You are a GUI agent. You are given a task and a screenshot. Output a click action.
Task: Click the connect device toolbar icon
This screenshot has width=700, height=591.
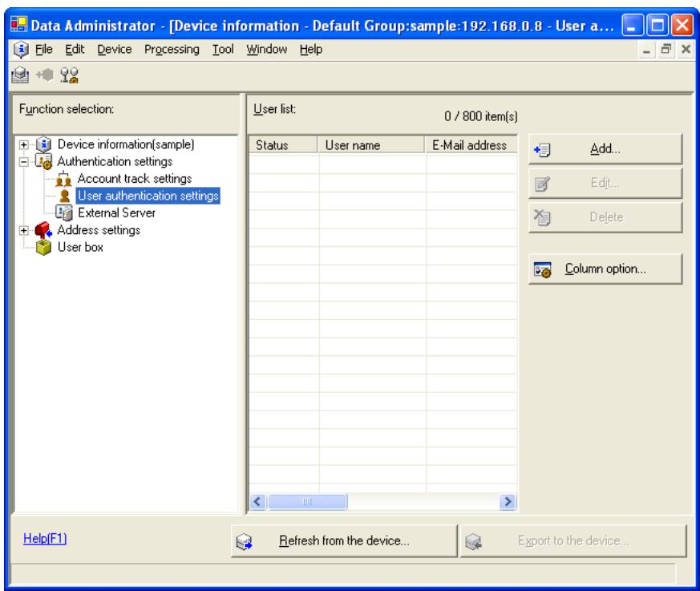click(x=45, y=75)
